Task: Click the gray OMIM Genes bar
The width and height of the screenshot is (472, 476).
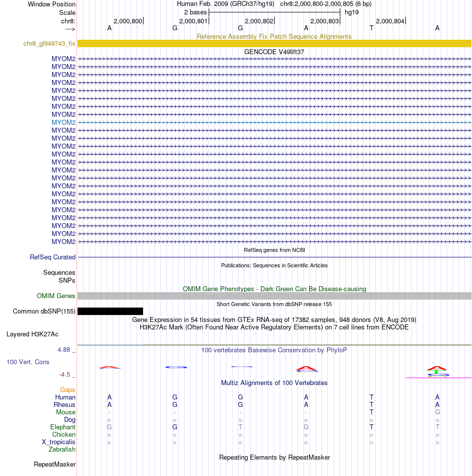Action: (x=274, y=296)
